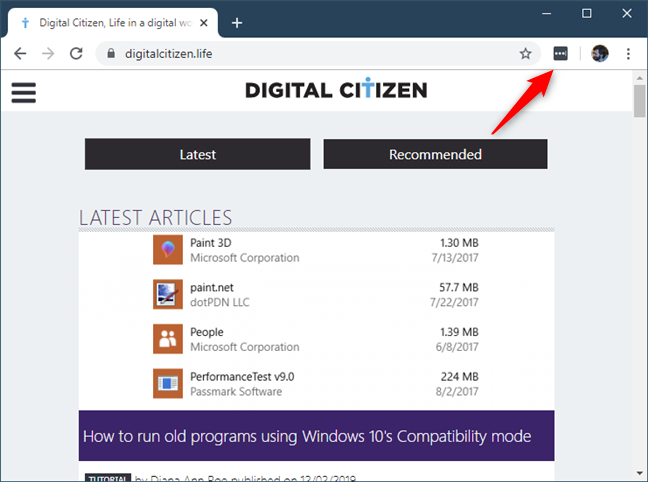Select the Paint 3D name text
The width and height of the screenshot is (648, 482).
211,243
